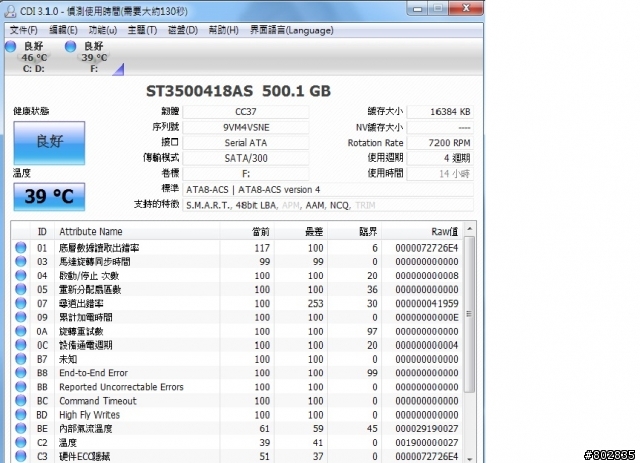Image resolution: width=640 pixels, height=463 pixels.
Task: Click the status icon for attribute 0C
Action: [21, 345]
